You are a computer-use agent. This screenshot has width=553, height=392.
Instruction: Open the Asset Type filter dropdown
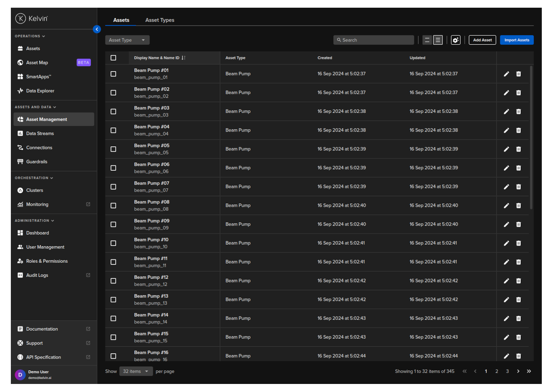pyautogui.click(x=127, y=40)
